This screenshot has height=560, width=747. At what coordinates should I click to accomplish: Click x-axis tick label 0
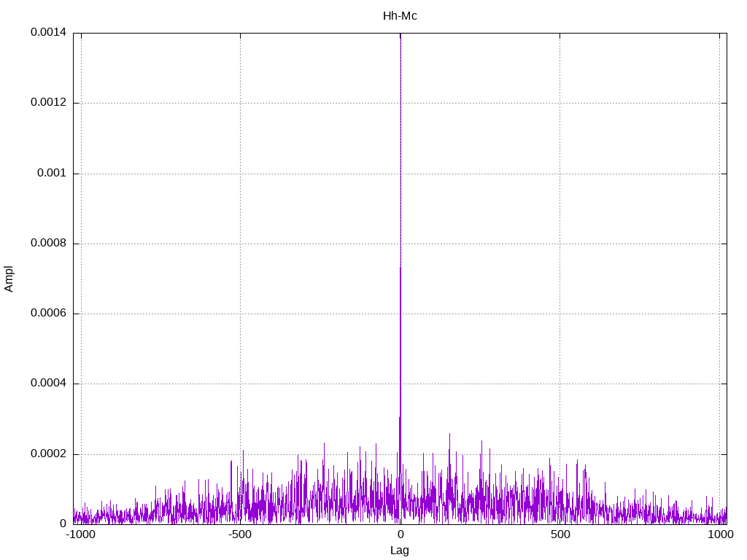[400, 534]
